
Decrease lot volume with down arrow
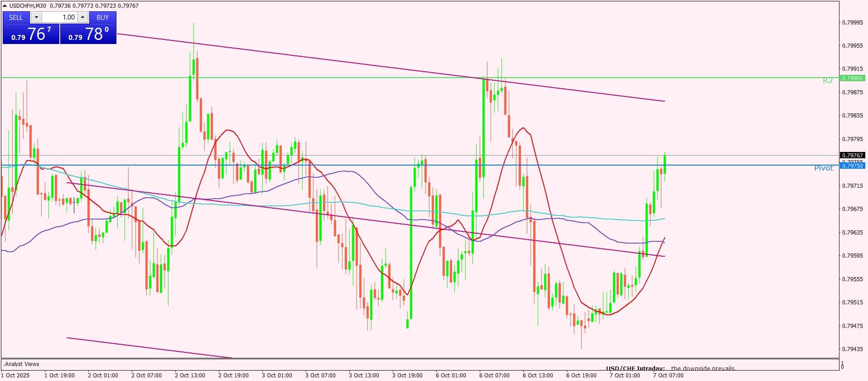click(x=36, y=17)
